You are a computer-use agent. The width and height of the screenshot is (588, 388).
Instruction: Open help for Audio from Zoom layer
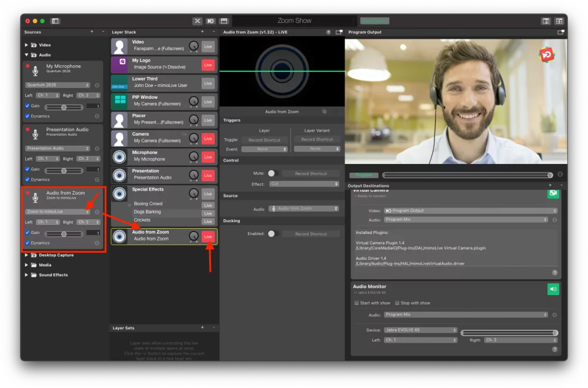click(x=329, y=32)
